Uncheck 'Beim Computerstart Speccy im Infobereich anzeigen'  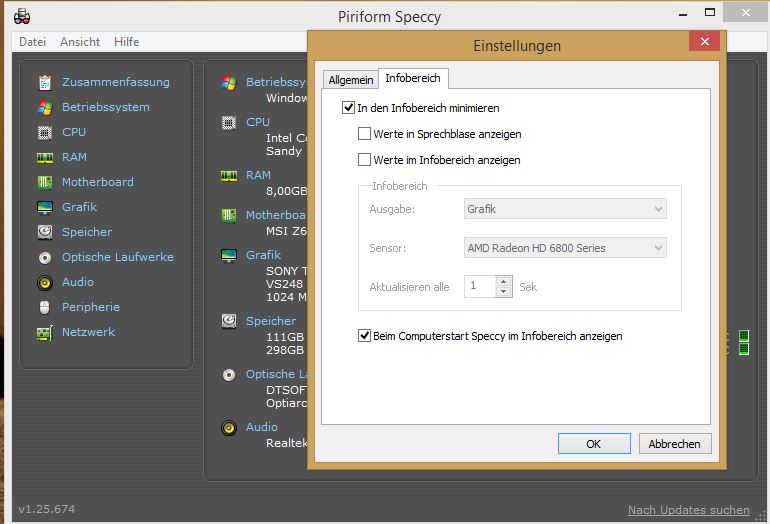pos(364,336)
